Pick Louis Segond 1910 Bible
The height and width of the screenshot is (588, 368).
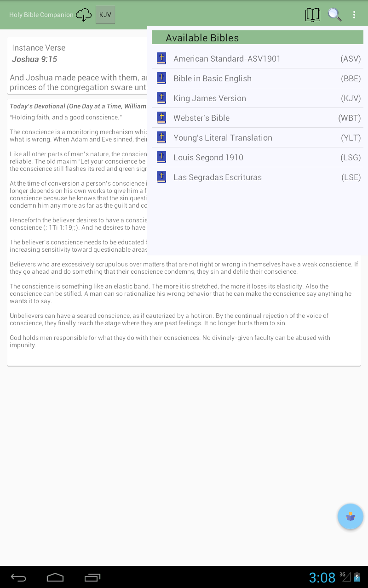(258, 157)
